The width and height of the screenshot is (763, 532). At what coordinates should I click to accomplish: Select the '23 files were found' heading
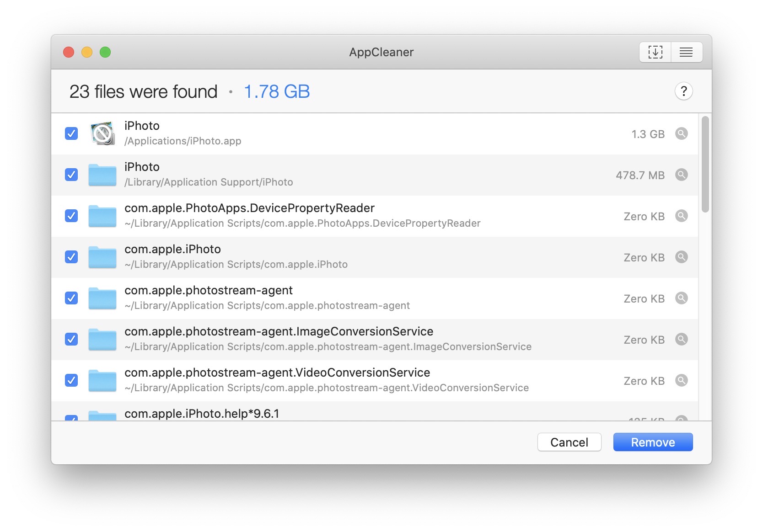(143, 91)
